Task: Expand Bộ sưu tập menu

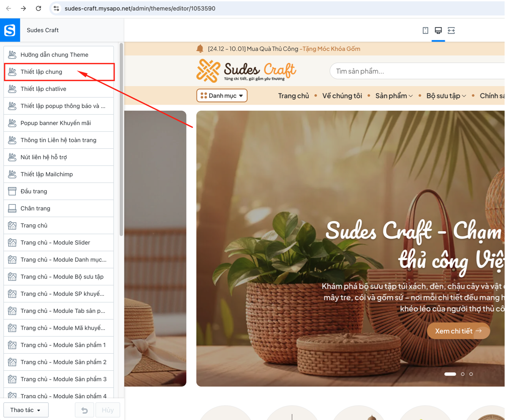Action: [446, 96]
